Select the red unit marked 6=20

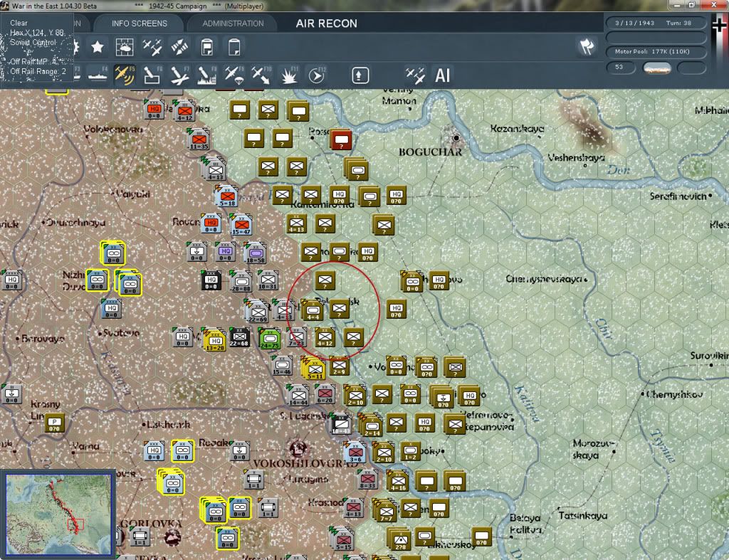pos(325,393)
